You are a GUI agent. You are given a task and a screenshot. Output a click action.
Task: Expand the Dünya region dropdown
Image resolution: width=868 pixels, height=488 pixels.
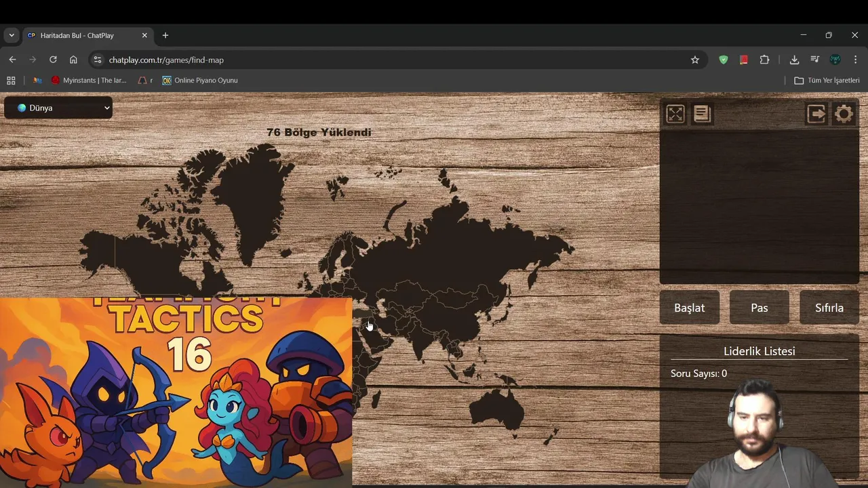tap(58, 108)
